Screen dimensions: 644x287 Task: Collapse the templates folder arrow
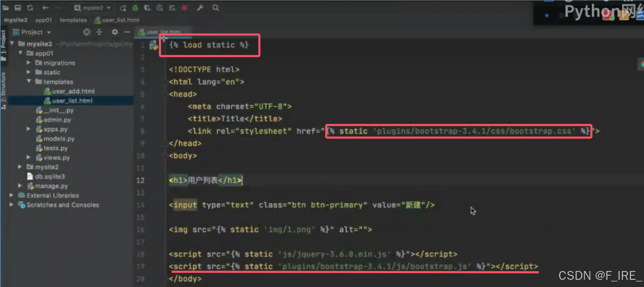point(29,82)
